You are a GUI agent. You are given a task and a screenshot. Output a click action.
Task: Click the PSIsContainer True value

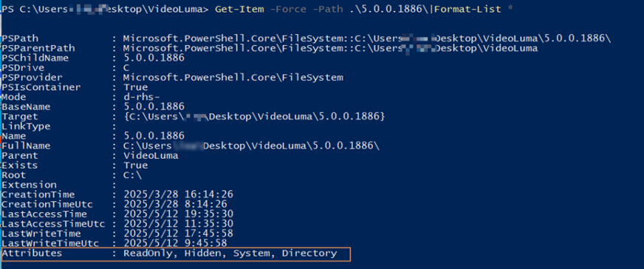point(136,87)
